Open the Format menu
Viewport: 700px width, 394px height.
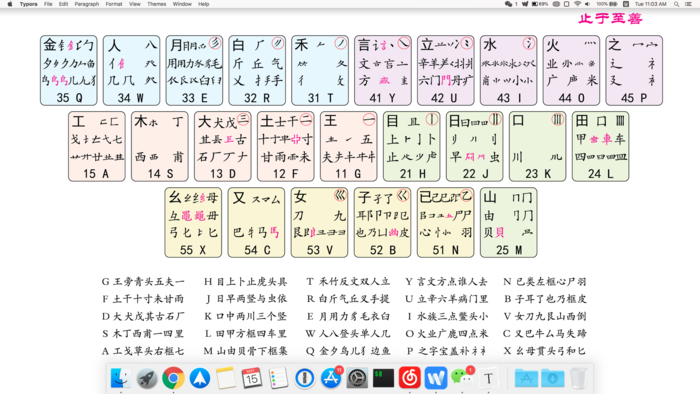pos(114,4)
